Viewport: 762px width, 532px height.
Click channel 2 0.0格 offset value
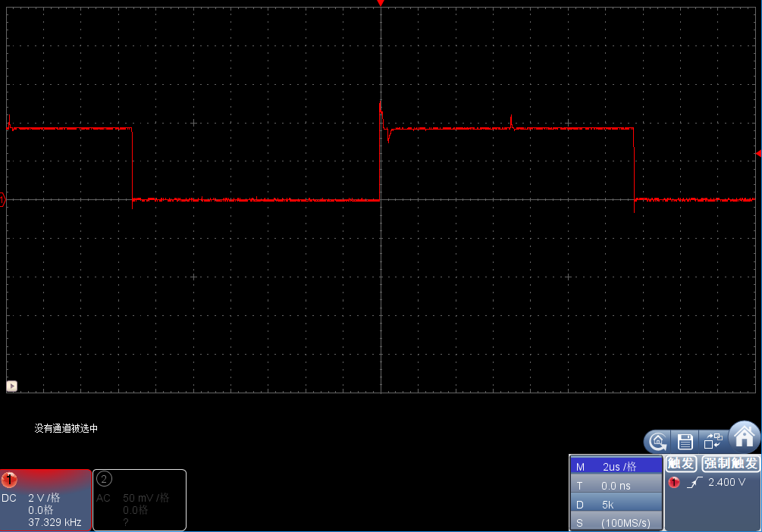135,510
